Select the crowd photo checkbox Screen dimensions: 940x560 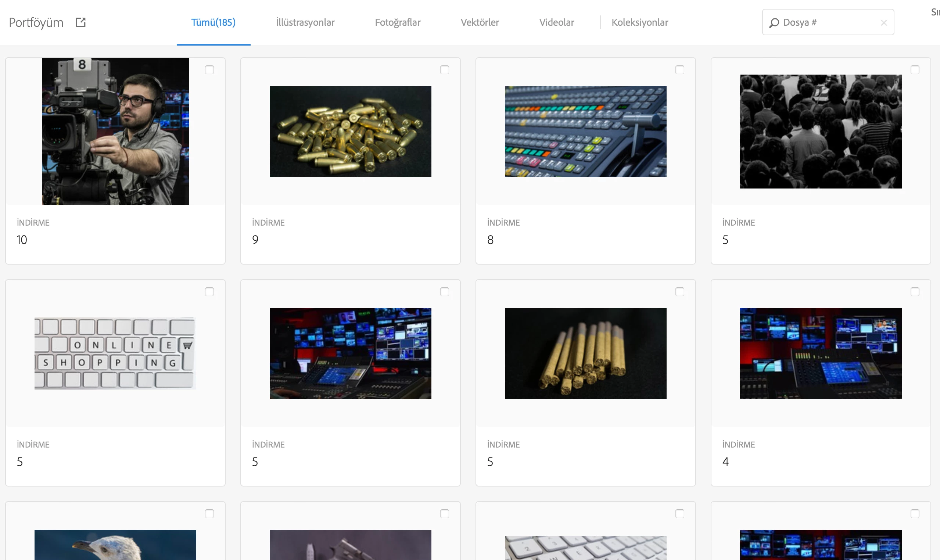tap(915, 70)
